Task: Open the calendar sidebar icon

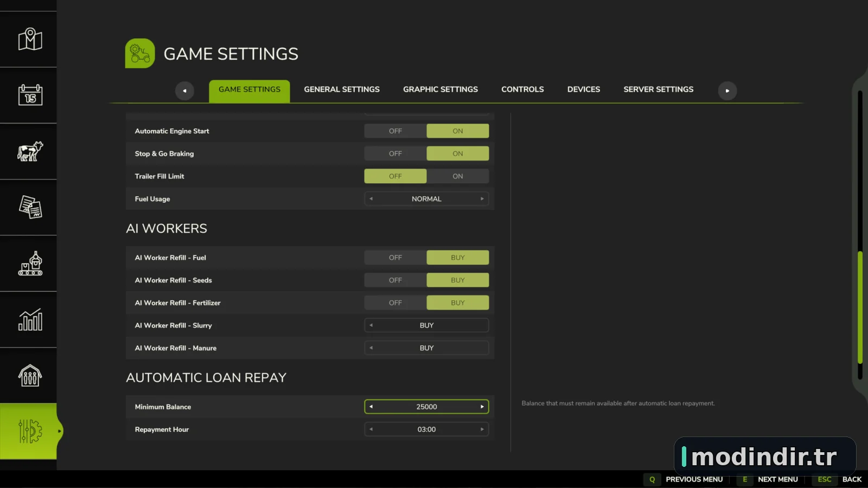Action: tap(30, 95)
